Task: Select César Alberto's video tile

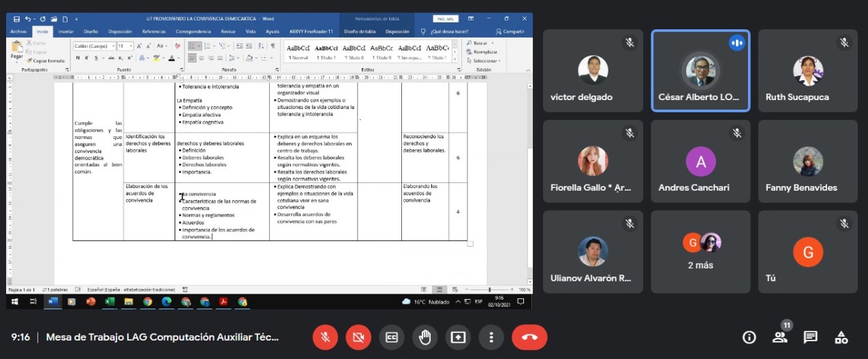Action: (x=700, y=71)
